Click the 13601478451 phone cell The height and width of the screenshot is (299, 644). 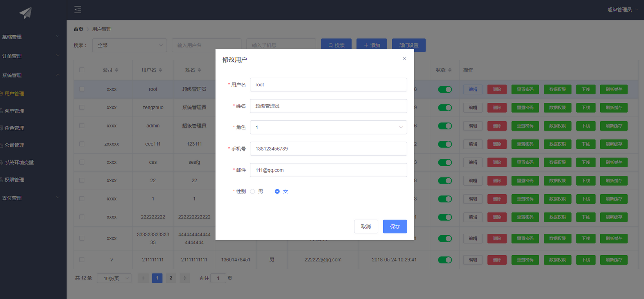[x=236, y=260]
